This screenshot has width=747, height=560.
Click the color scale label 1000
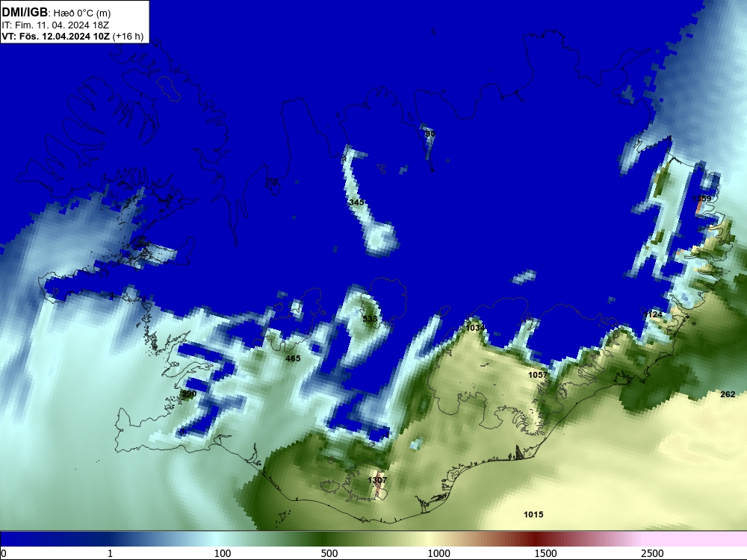pyautogui.click(x=438, y=553)
